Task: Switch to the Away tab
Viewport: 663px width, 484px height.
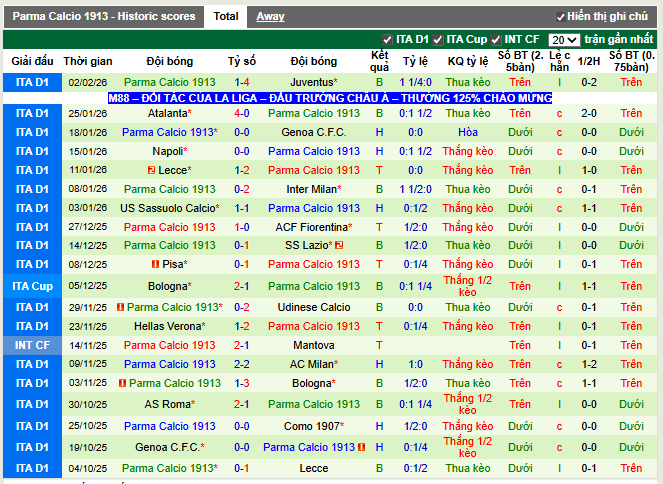Action: tap(270, 16)
